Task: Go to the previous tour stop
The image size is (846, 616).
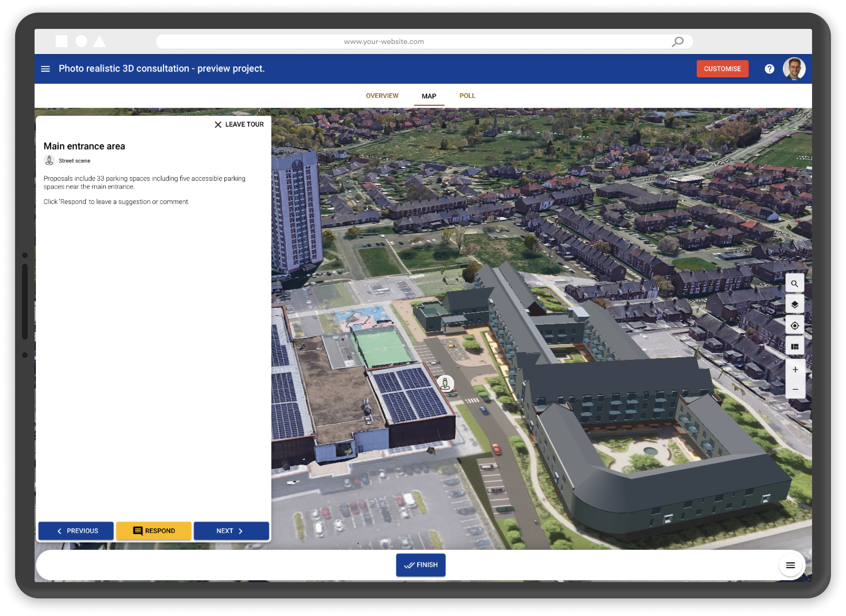Action: click(x=76, y=531)
